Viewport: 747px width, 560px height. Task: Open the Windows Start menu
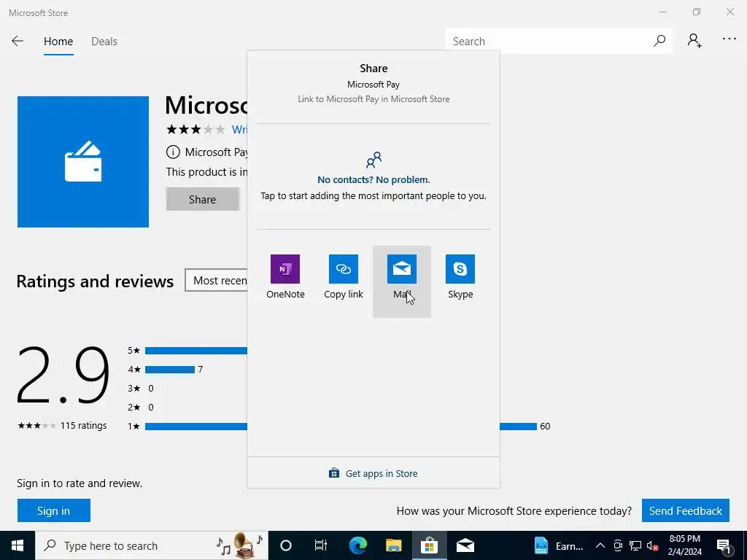pyautogui.click(x=18, y=545)
